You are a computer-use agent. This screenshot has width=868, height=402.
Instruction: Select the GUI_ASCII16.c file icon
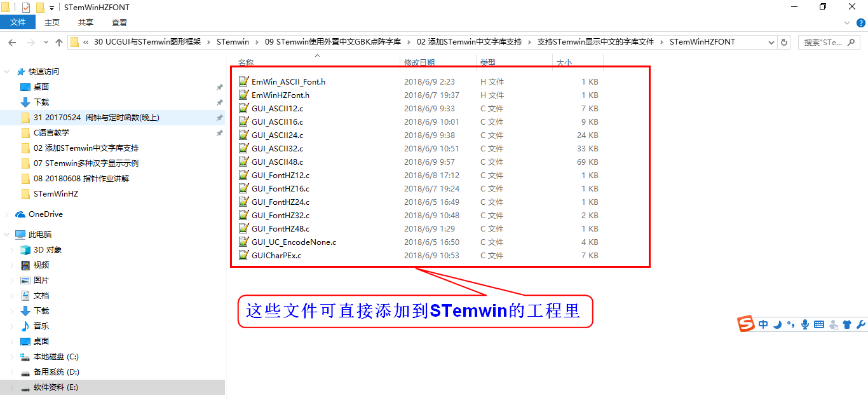coord(243,121)
